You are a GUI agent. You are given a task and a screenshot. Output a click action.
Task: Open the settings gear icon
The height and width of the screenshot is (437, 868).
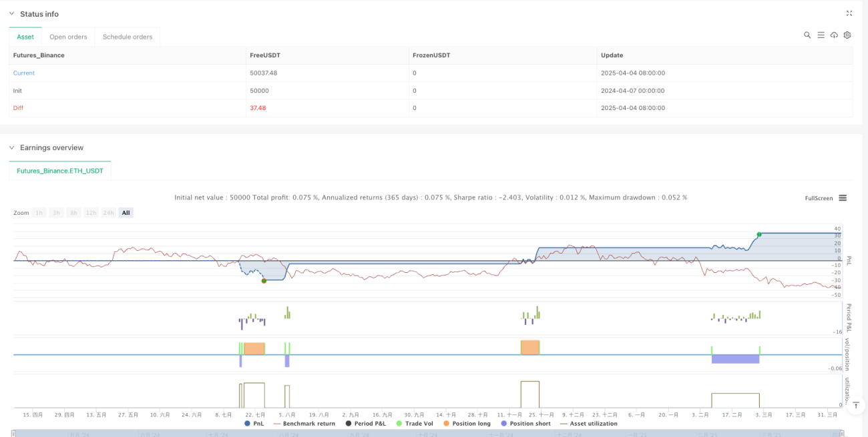click(847, 35)
